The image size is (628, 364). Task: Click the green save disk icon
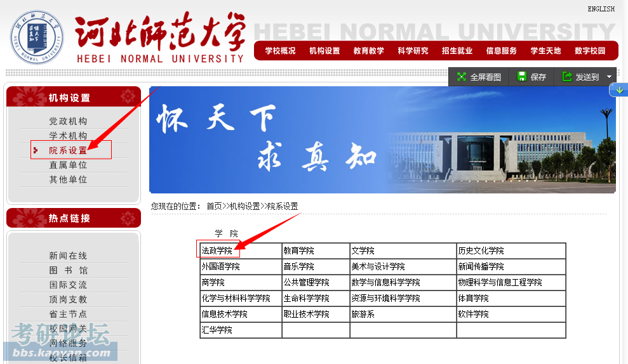click(521, 76)
